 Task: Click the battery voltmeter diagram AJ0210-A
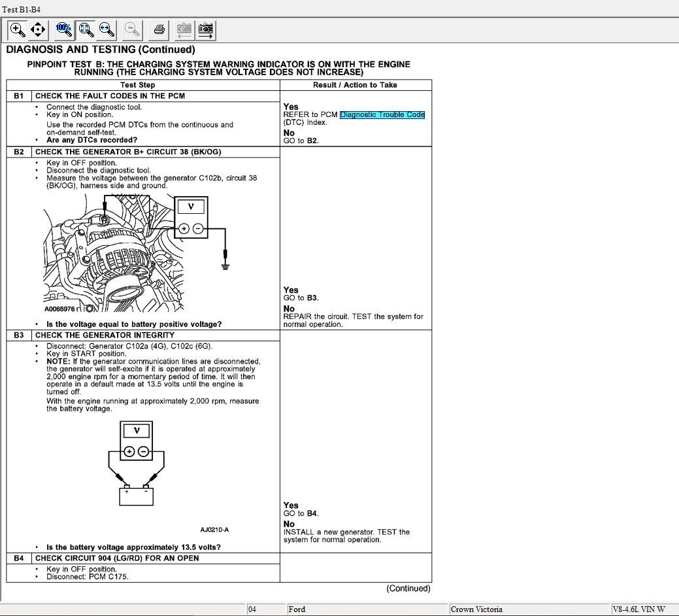pyautogui.click(x=136, y=464)
